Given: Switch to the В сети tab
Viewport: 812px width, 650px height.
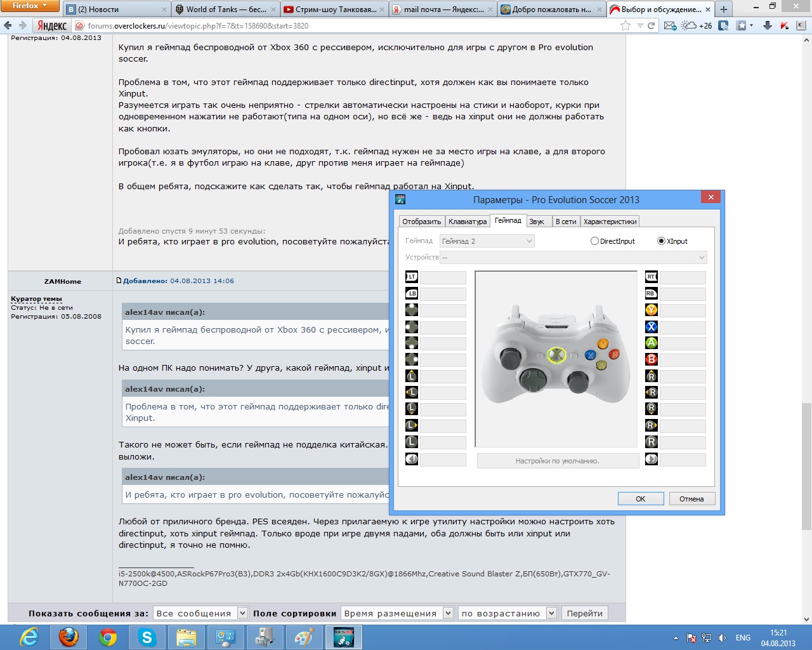Looking at the screenshot, I should [x=566, y=222].
